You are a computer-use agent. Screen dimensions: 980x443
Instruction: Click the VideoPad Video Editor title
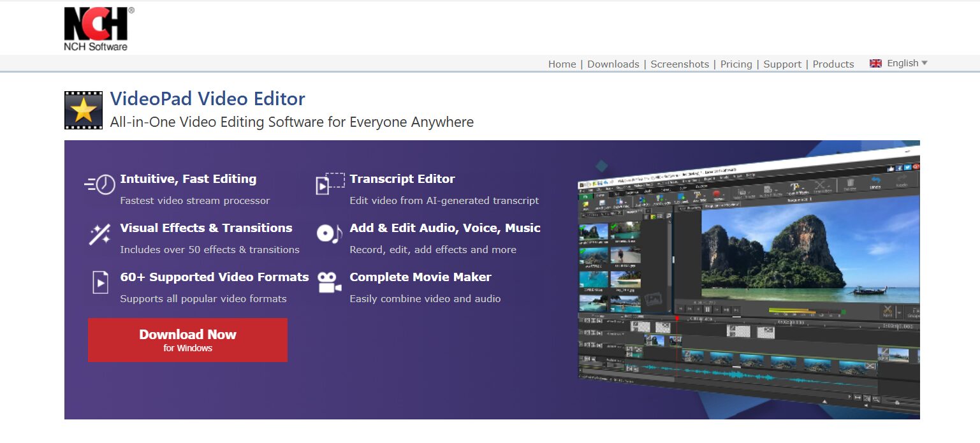pyautogui.click(x=207, y=99)
